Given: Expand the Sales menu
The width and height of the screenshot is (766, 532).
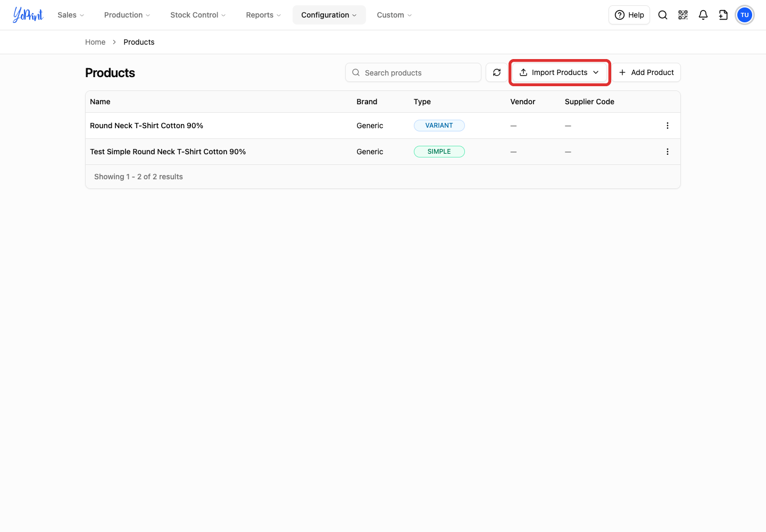Looking at the screenshot, I should [71, 15].
